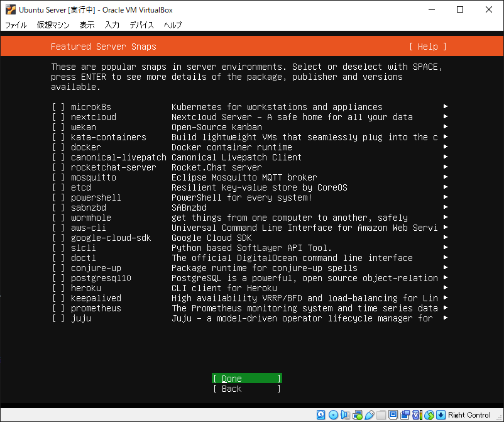Open the installer Help button
Viewport: 504px width, 422px height.
(428, 47)
